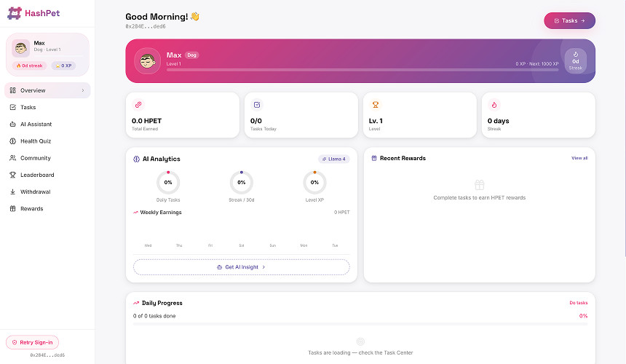Image resolution: width=626 pixels, height=364 pixels.
Task: Expand the Overview sidebar chevron
Action: tap(83, 90)
